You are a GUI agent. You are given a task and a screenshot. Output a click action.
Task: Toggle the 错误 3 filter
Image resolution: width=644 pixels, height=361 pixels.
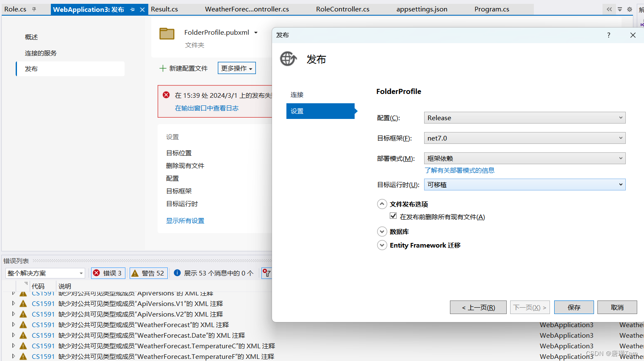pyautogui.click(x=108, y=273)
